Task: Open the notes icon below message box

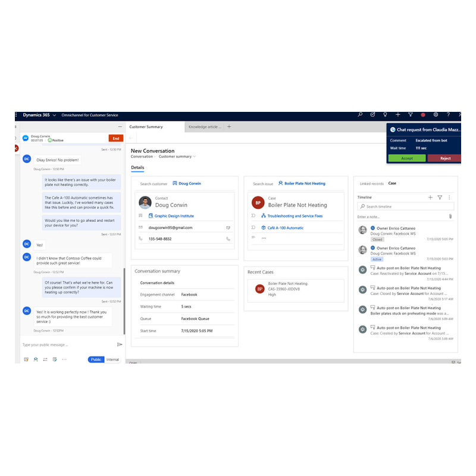Action: (x=55, y=359)
